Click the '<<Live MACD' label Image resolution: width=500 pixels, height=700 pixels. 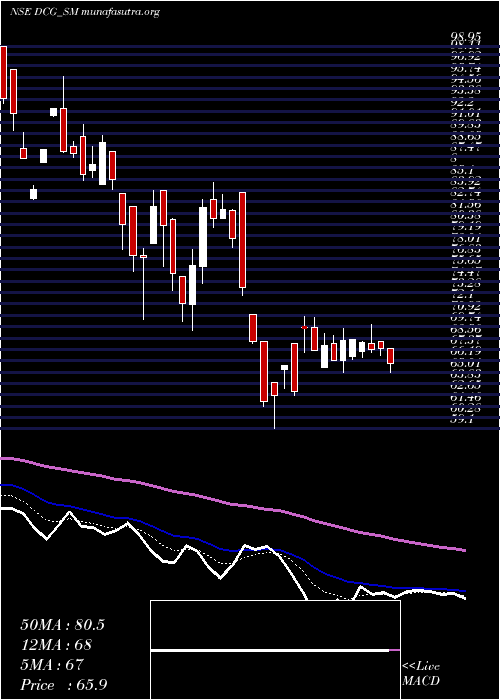[x=421, y=674]
